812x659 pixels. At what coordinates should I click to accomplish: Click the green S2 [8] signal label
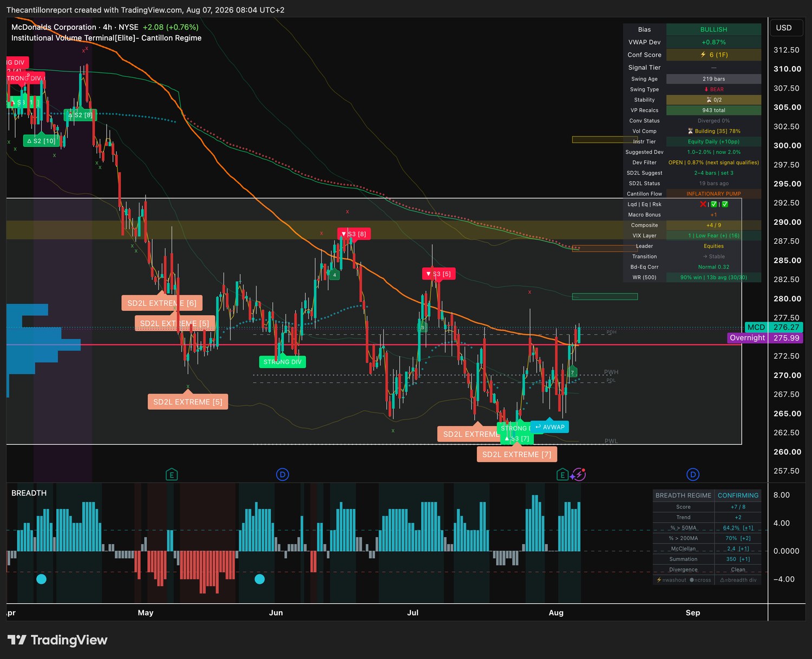point(80,115)
